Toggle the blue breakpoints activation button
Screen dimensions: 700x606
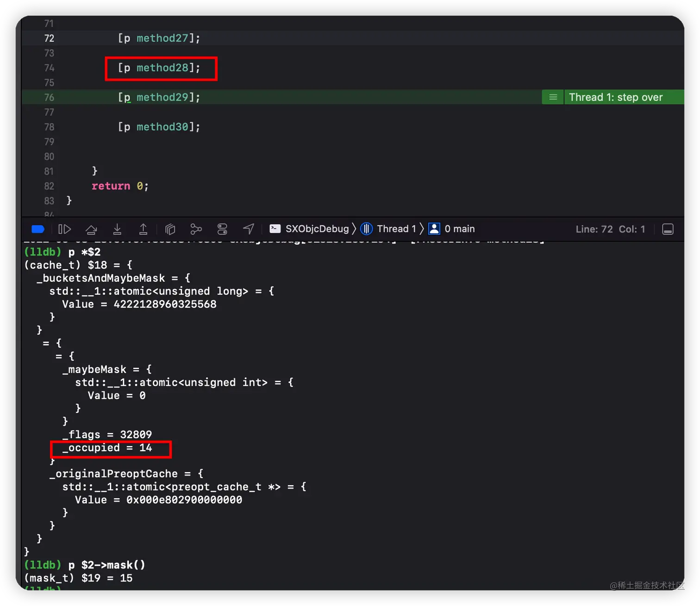click(x=38, y=229)
